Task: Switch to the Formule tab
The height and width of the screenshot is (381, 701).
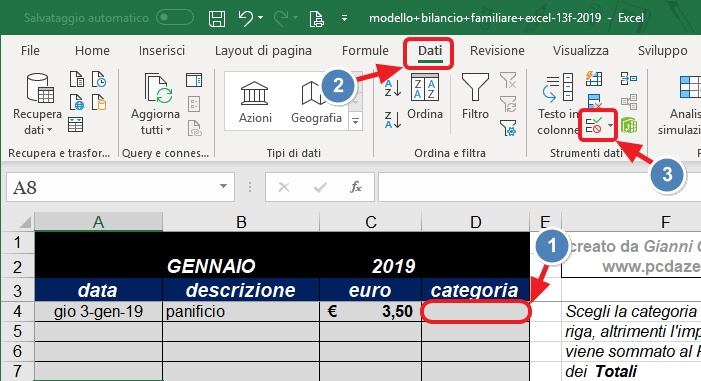Action: pyautogui.click(x=365, y=51)
